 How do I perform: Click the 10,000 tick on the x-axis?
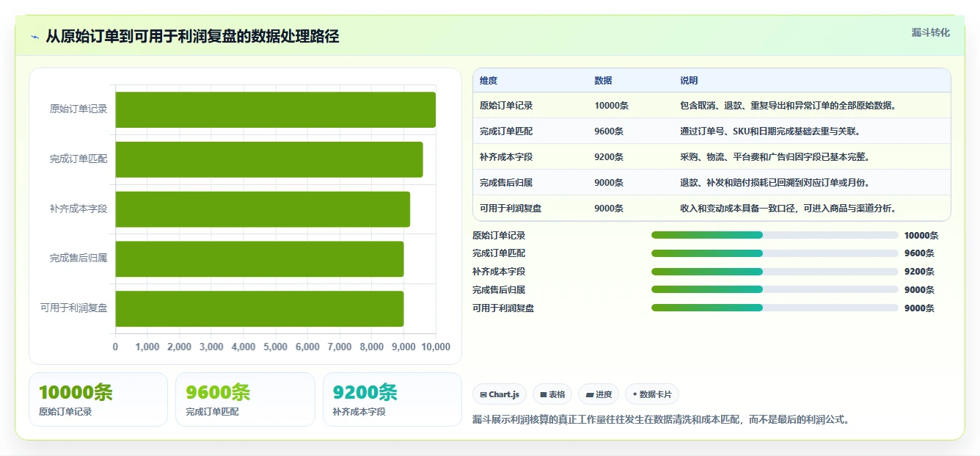pos(436,347)
